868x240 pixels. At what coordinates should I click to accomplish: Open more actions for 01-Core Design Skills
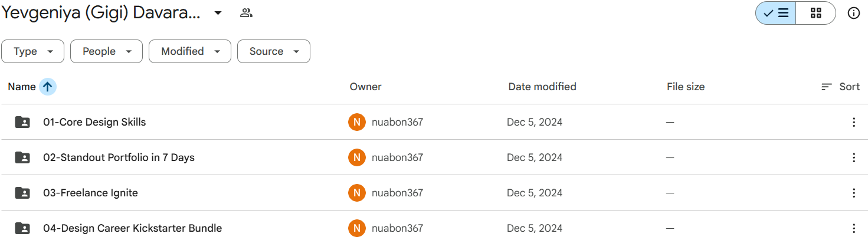pos(853,122)
